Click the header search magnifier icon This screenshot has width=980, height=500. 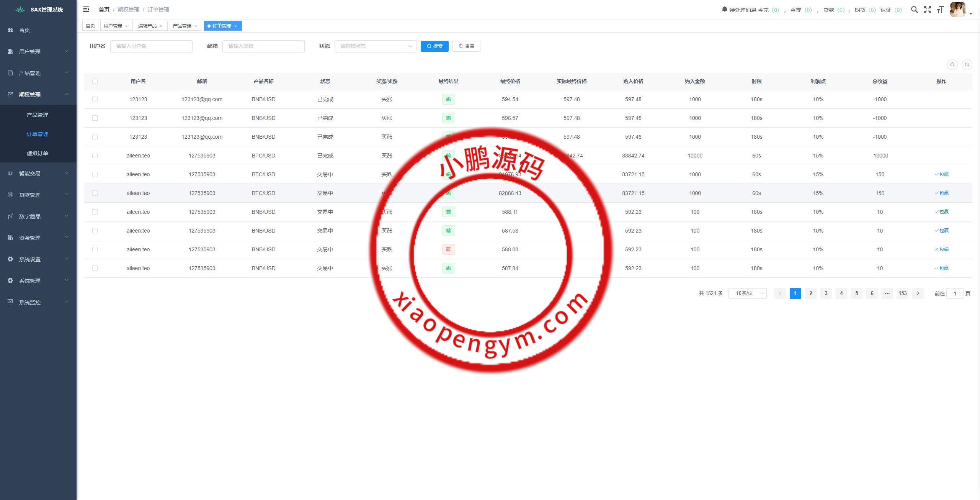(x=914, y=10)
